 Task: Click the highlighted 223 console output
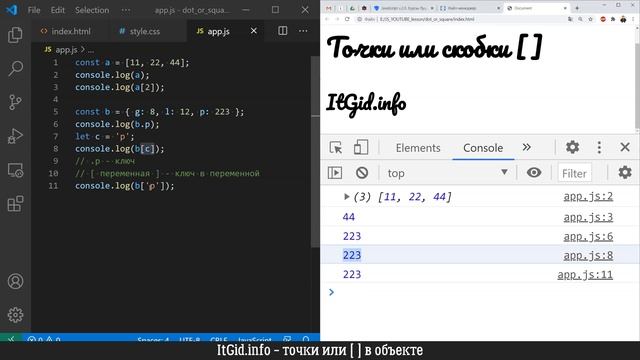[x=352, y=255]
